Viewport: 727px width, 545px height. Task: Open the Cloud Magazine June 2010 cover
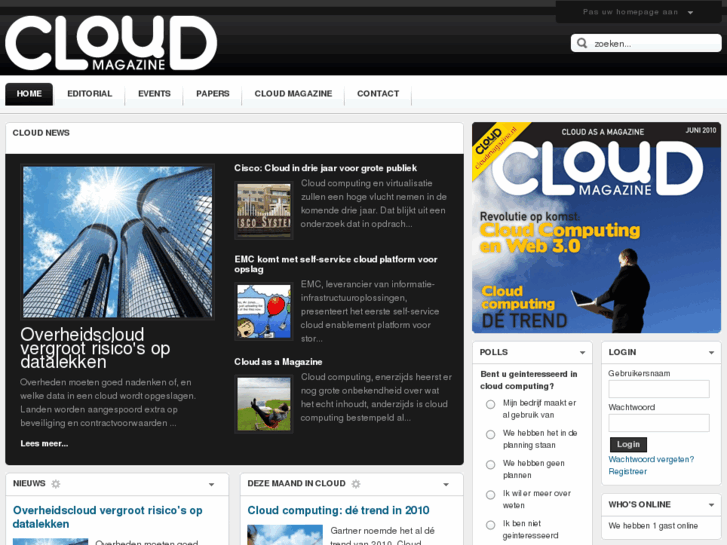(x=596, y=228)
